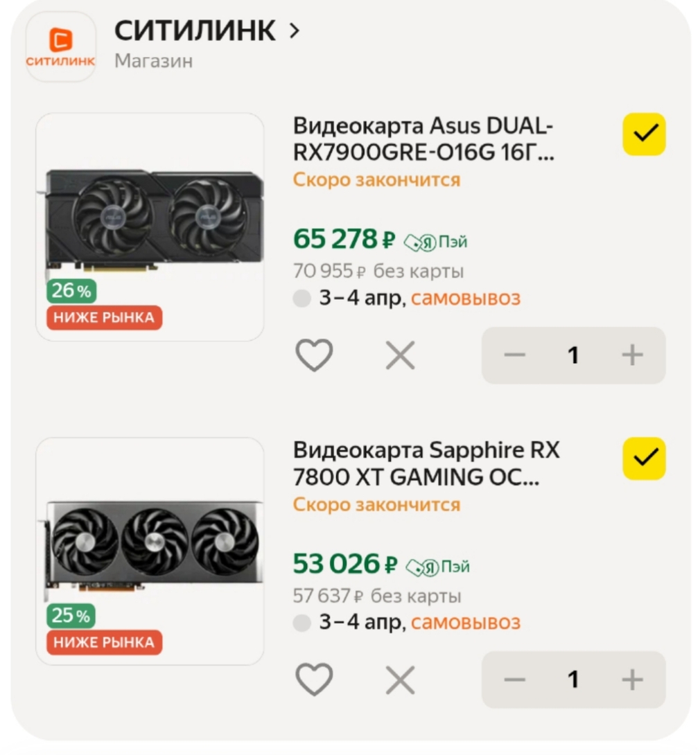Decrease quantity of Asus video card
The height and width of the screenshot is (755, 700).
click(515, 355)
